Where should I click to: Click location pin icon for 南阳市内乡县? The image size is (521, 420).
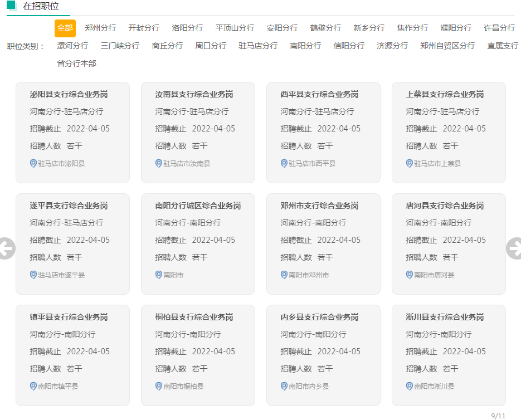tap(284, 386)
